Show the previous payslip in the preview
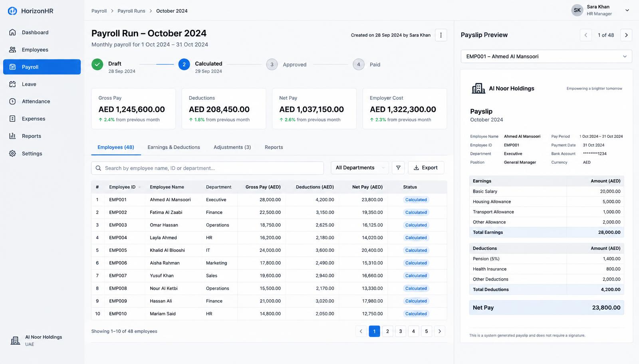639x364 pixels. click(x=586, y=35)
